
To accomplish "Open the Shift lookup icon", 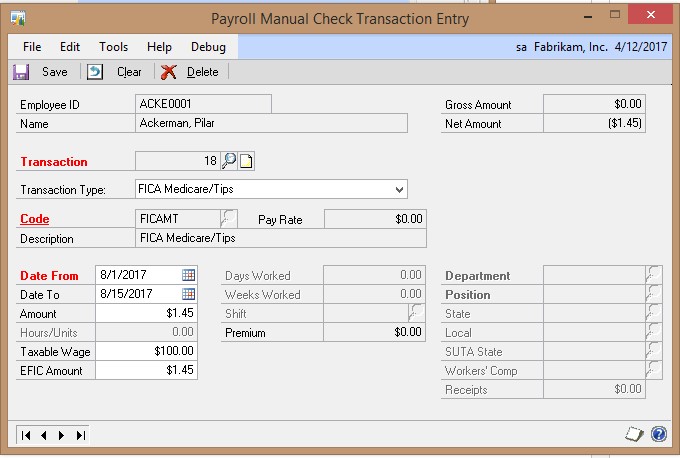I will tap(416, 313).
